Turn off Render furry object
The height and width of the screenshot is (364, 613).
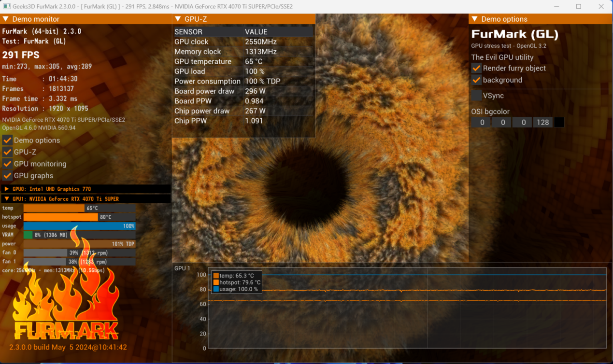[x=476, y=69]
